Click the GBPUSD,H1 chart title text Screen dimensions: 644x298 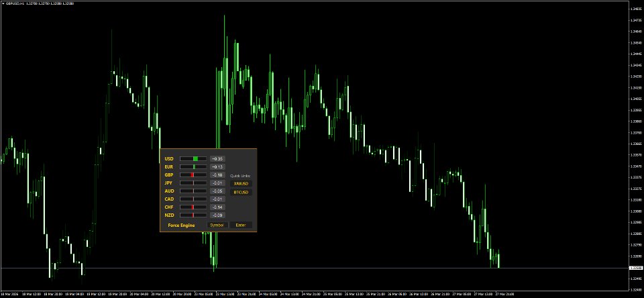pos(14,3)
